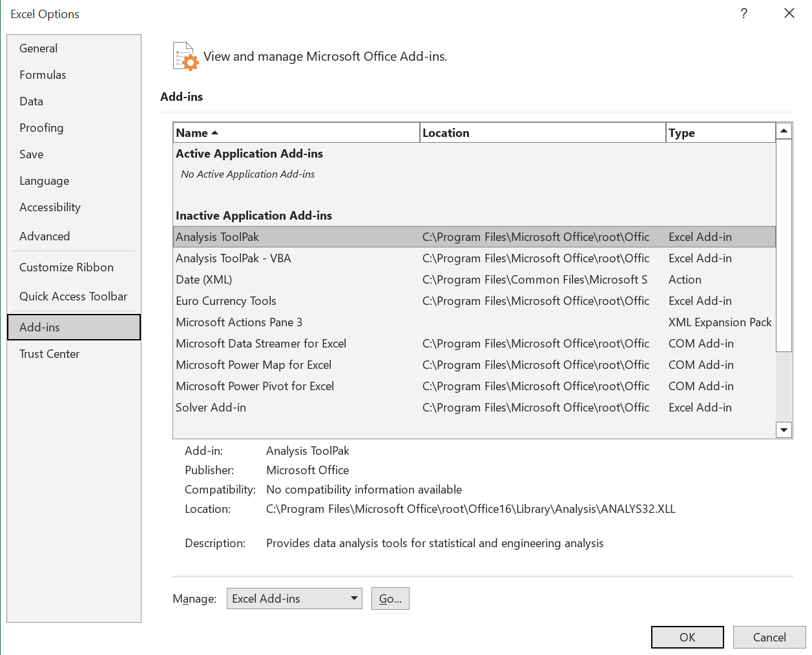Select the Date (XML) add-in row
The image size is (812, 655).
click(x=474, y=280)
